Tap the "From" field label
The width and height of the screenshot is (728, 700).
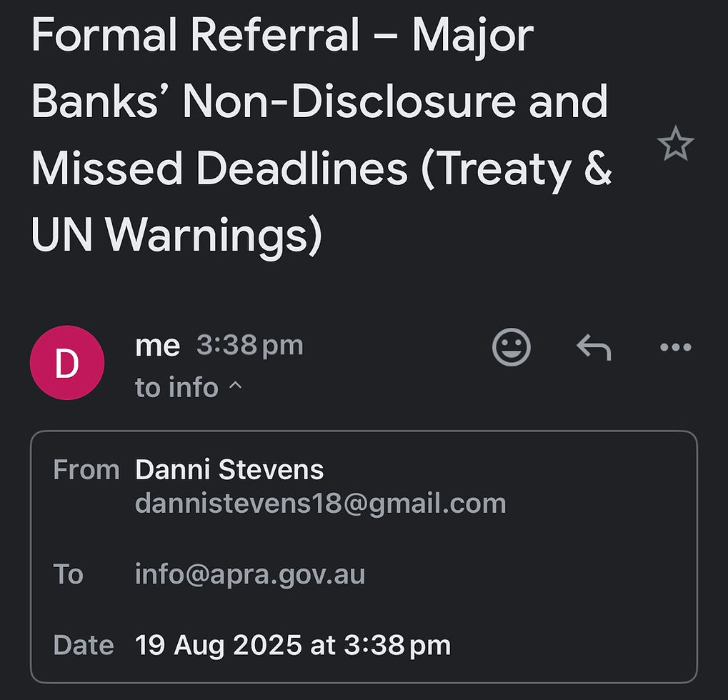pos(86,470)
